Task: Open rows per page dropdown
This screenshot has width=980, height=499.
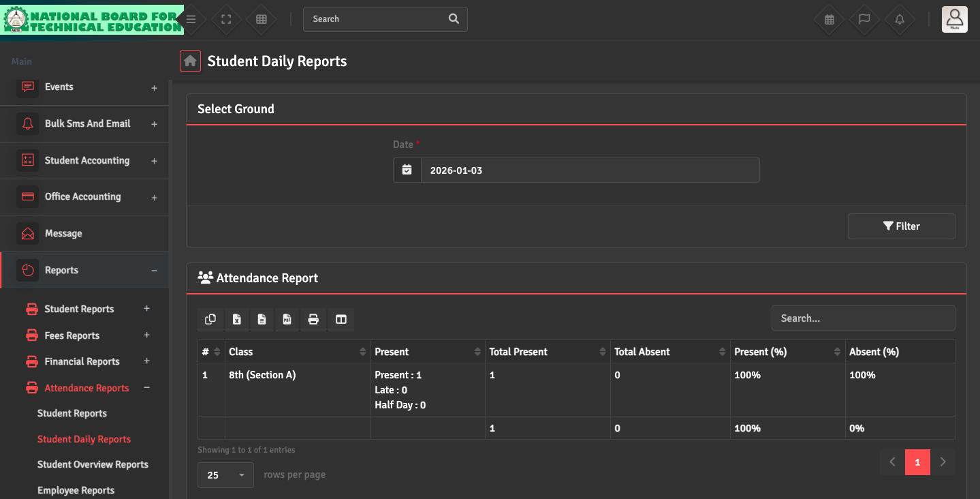Action: pos(225,475)
